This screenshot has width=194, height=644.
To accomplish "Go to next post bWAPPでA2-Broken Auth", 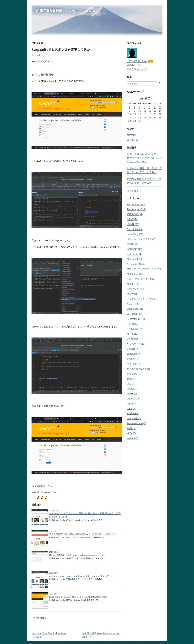I will coord(101,635).
